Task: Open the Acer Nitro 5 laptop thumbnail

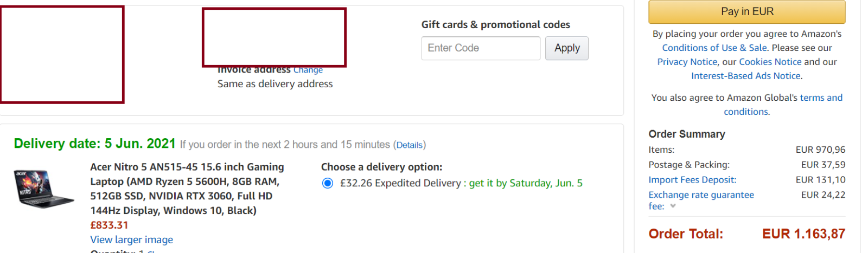Action: 43,189
